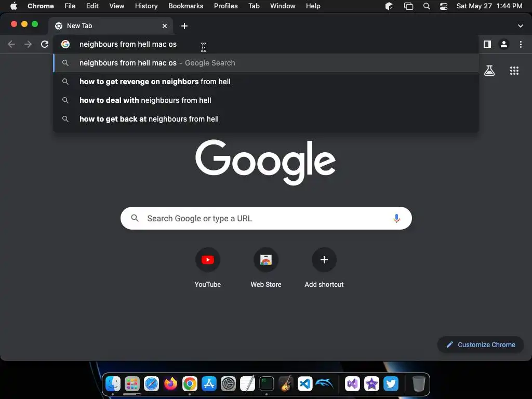
Task: Open Chrome's three-dot menu
Action: tap(521, 44)
